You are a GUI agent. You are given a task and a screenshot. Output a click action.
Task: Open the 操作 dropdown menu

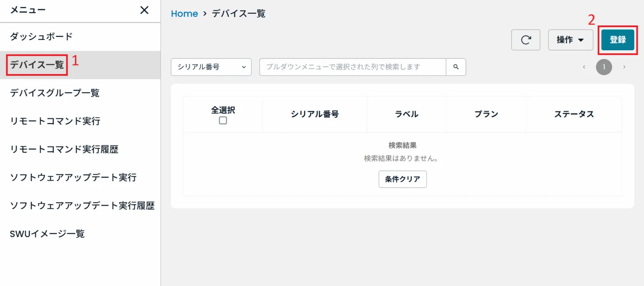[x=570, y=40]
